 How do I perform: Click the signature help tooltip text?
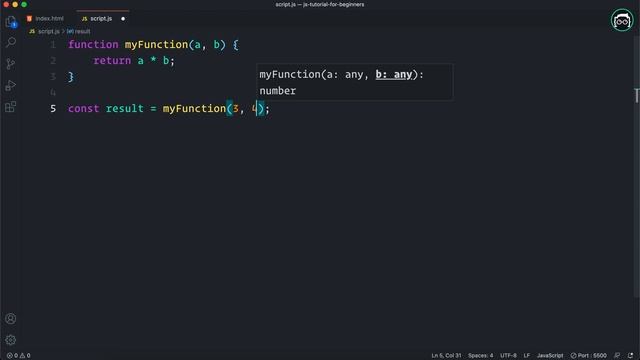(x=354, y=82)
